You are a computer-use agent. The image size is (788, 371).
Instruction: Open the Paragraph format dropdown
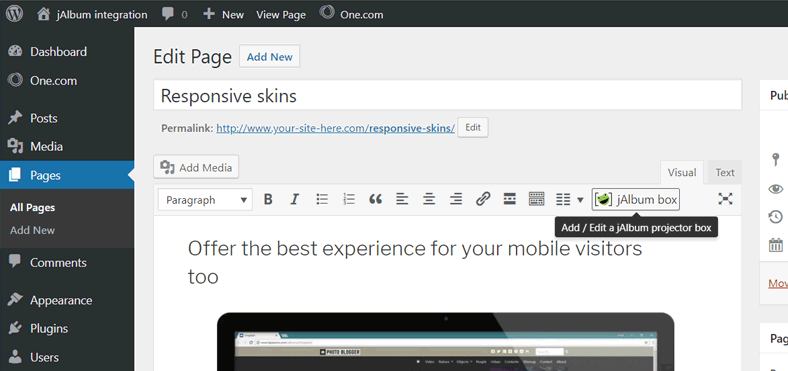point(205,200)
